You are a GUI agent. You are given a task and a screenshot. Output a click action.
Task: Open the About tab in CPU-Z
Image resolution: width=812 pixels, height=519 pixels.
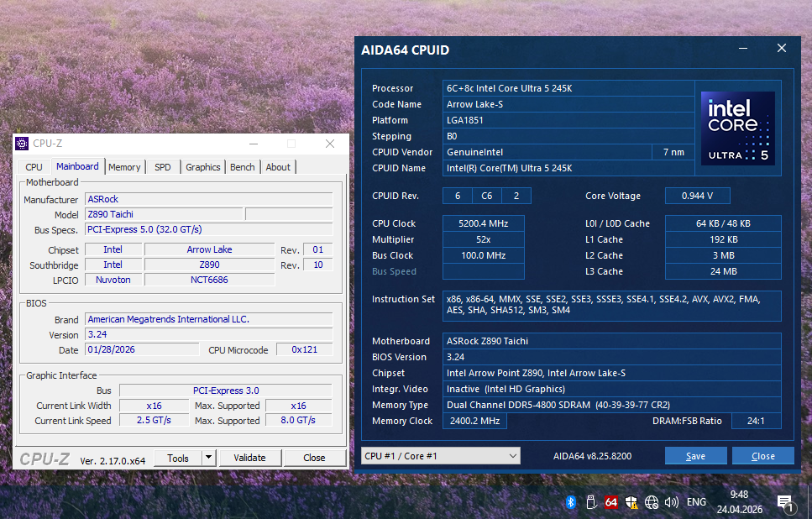point(278,167)
